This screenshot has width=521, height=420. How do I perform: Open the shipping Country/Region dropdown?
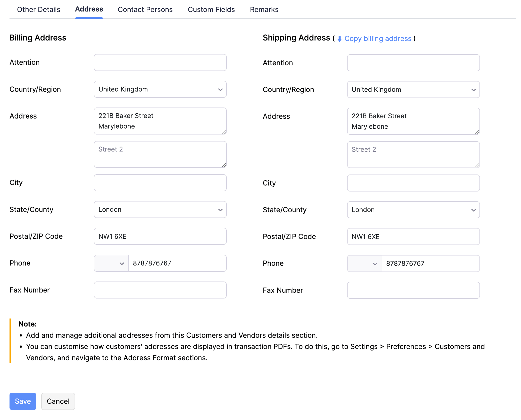pyautogui.click(x=413, y=89)
